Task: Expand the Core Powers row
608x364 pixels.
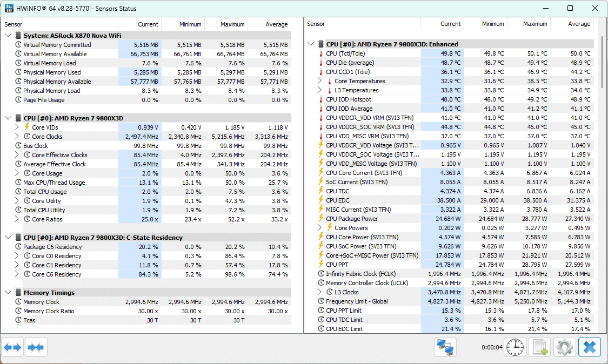Action: tap(319, 227)
